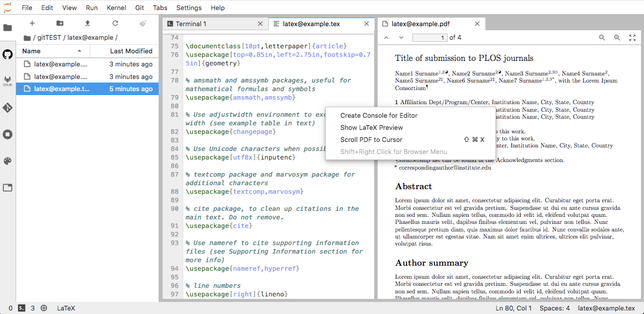Viewport: 644px width, 314px height.
Task: Click the latex@example breadcrumb
Action: coord(90,38)
